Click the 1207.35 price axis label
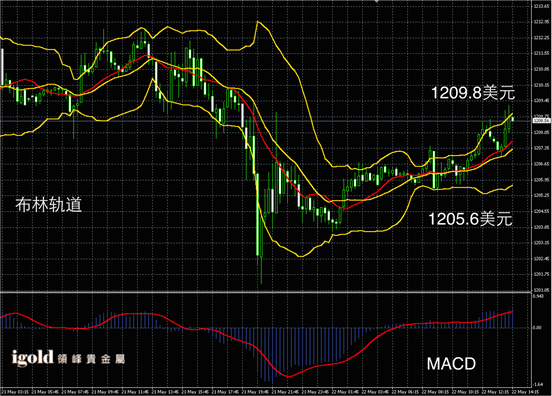Viewport: 552px width, 396px height. tap(541, 148)
